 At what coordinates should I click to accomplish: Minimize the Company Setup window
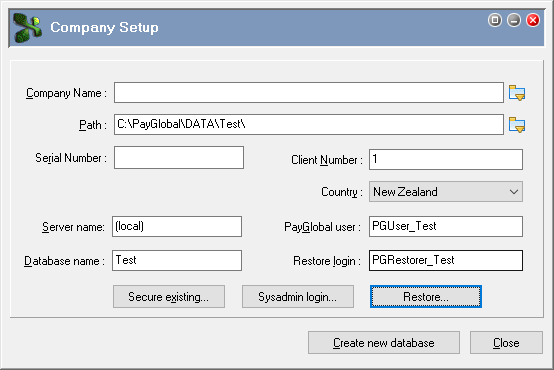[x=514, y=20]
